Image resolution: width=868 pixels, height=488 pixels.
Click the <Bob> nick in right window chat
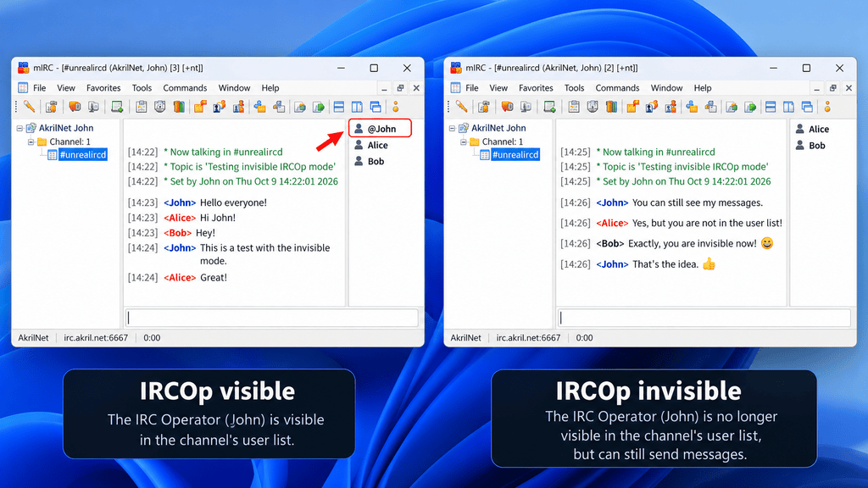610,243
